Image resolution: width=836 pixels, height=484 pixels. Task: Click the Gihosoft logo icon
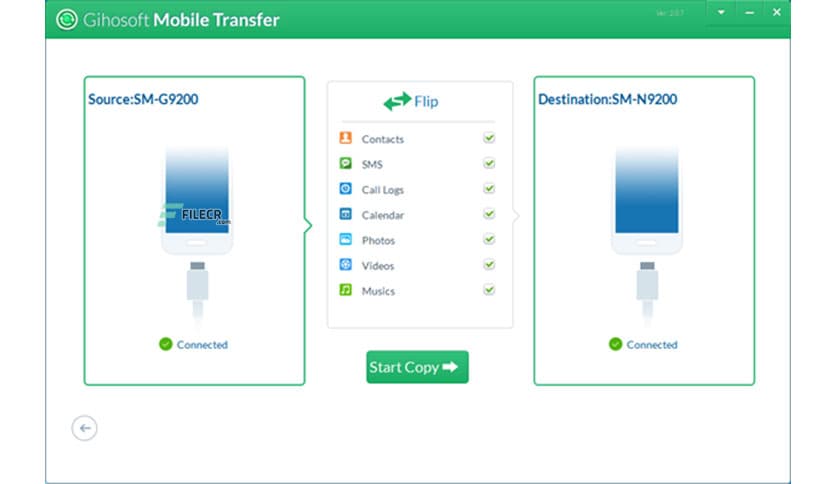67,20
